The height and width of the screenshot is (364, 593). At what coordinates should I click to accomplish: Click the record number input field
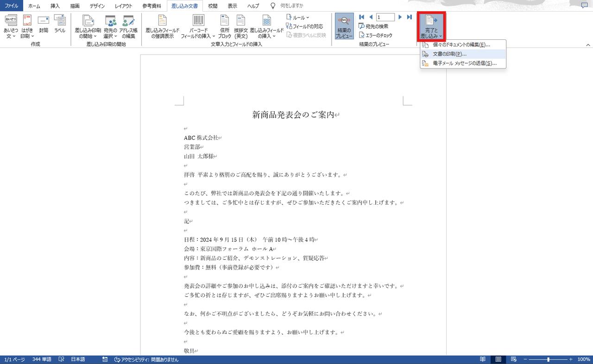[x=385, y=17]
